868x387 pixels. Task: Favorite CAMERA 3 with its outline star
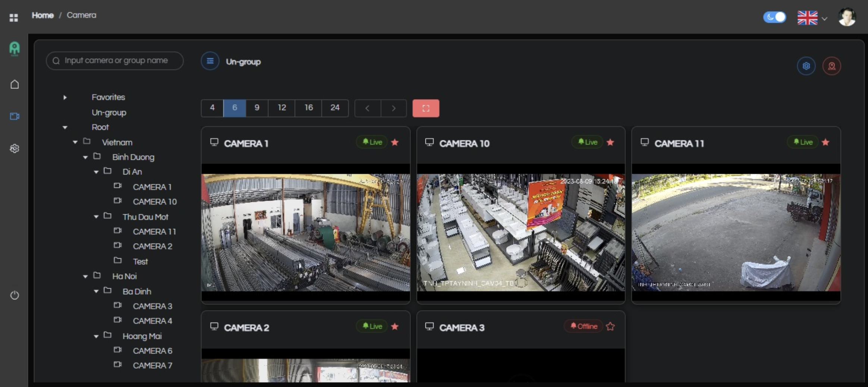pos(610,327)
